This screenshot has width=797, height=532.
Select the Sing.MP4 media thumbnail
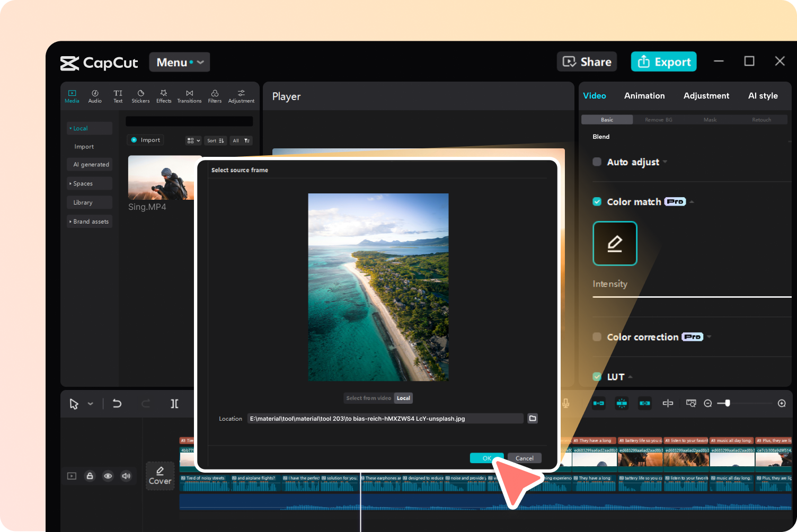(x=162, y=178)
